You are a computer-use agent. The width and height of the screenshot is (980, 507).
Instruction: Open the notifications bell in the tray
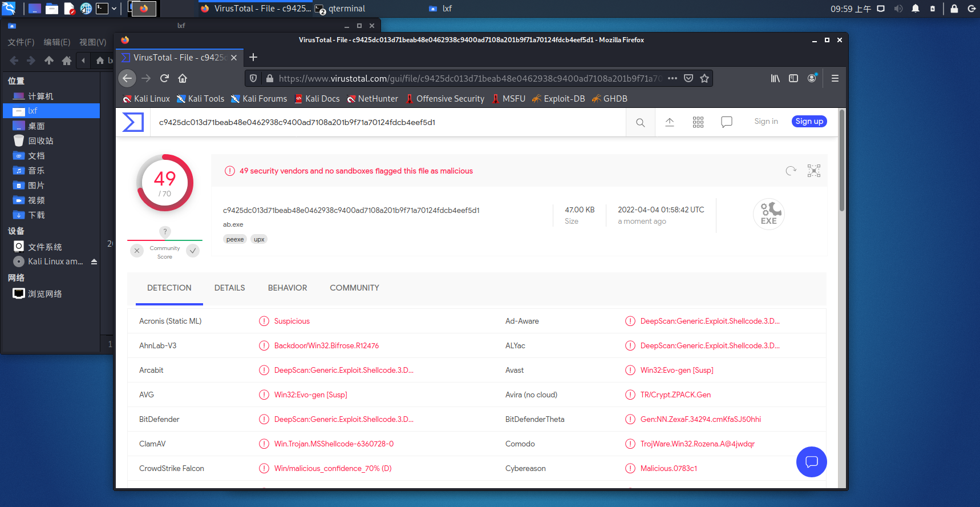pos(916,9)
